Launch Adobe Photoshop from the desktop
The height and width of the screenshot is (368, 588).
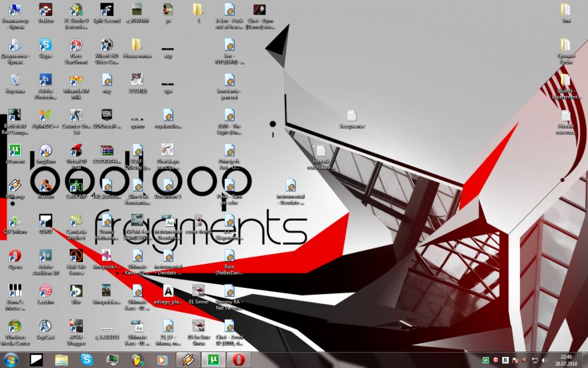click(x=46, y=87)
